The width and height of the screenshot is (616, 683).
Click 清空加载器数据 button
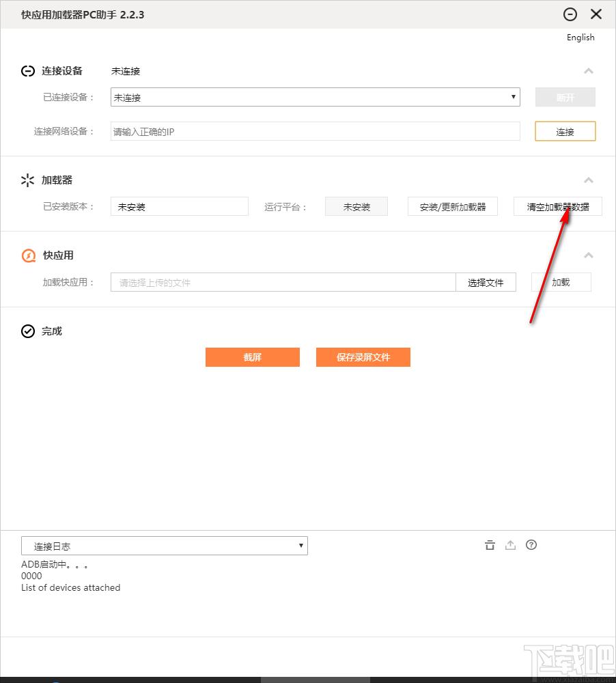point(558,207)
